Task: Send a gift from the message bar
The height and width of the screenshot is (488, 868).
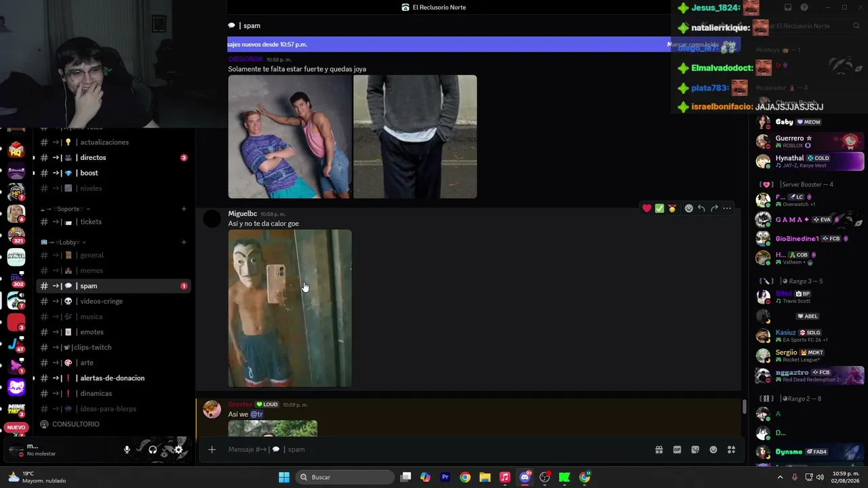Action: tap(658, 449)
